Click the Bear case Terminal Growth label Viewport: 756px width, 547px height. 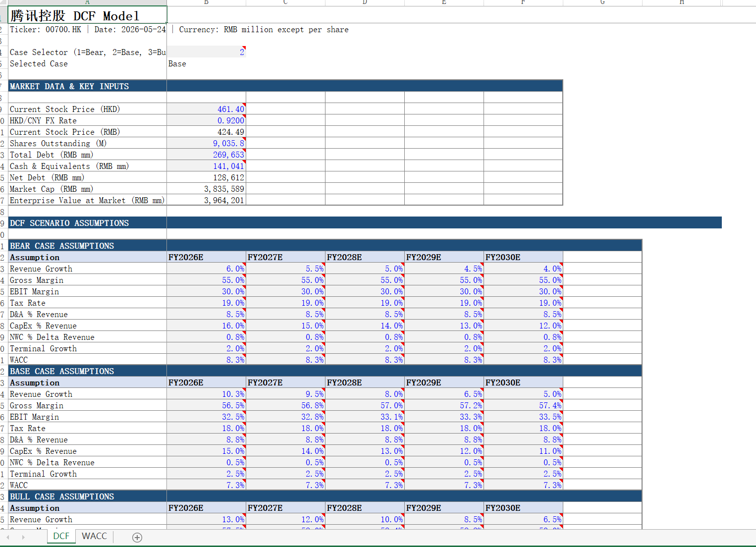pos(88,348)
